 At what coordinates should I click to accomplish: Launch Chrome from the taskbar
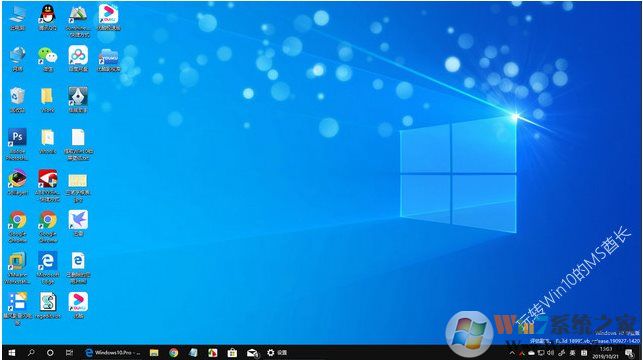tap(173, 353)
